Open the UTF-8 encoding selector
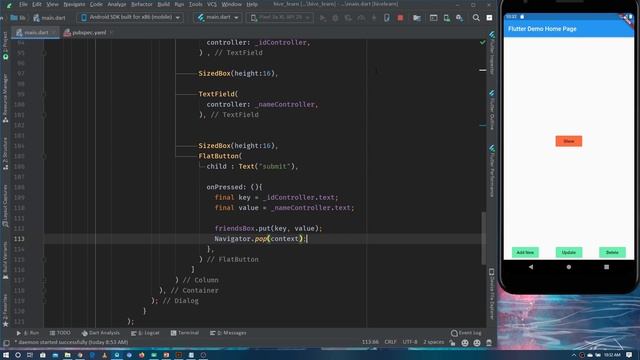640x360 pixels. [x=410, y=342]
